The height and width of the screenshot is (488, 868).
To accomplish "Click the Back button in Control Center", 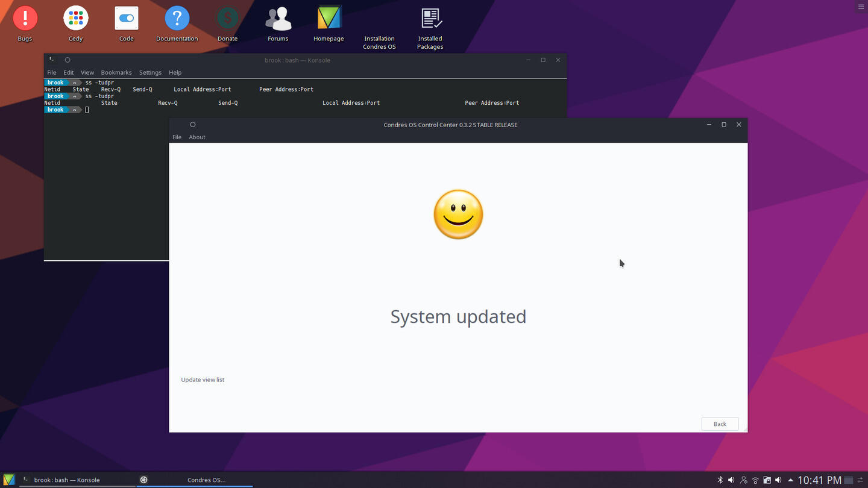I will (x=720, y=424).
